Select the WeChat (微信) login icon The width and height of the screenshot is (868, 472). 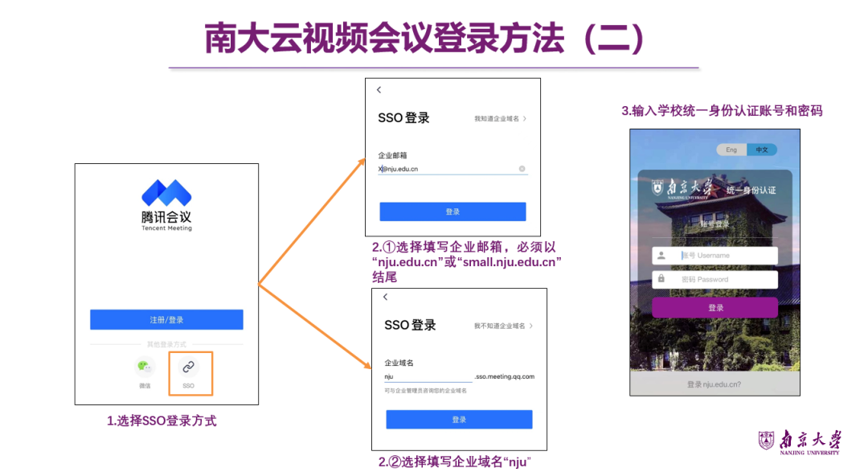tap(145, 368)
